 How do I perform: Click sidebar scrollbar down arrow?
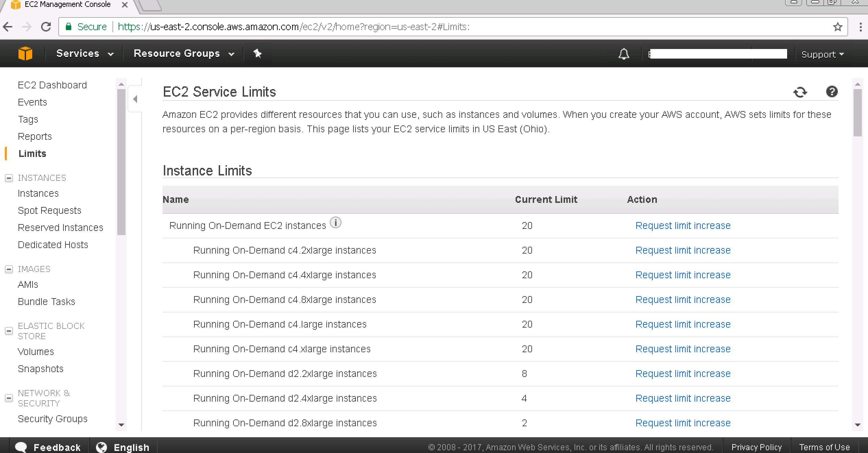(121, 425)
